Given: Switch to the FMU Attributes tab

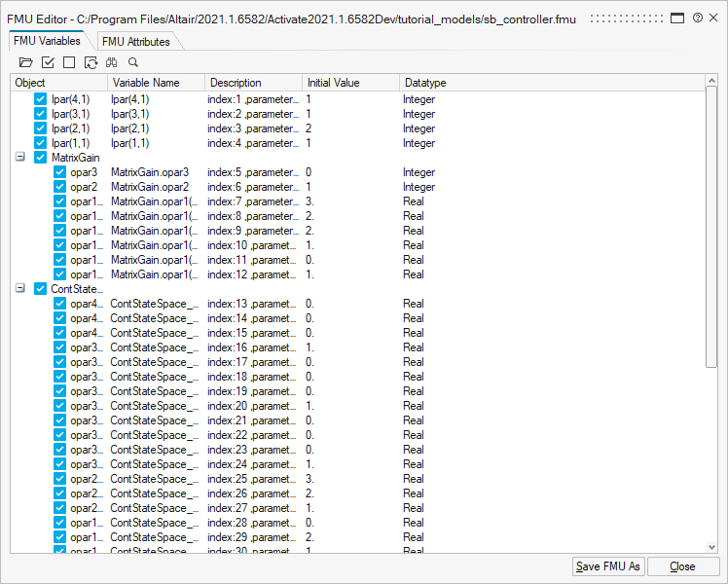Looking at the screenshot, I should tap(135, 41).
